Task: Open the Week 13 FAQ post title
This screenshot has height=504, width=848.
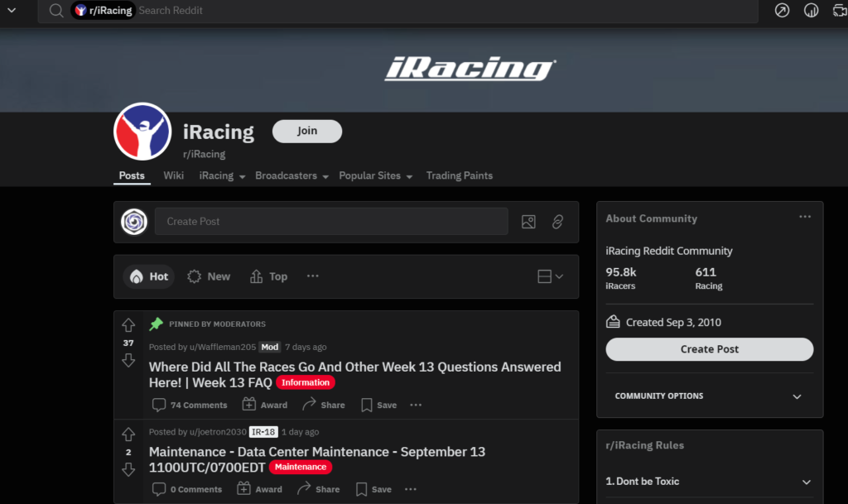Action: [x=354, y=374]
